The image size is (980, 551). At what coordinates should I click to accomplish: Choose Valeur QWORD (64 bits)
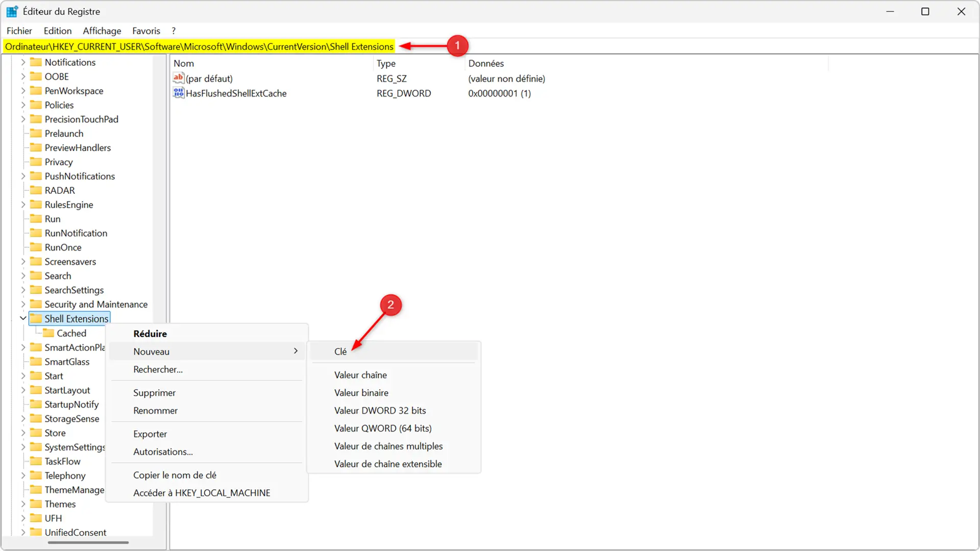point(395,429)
